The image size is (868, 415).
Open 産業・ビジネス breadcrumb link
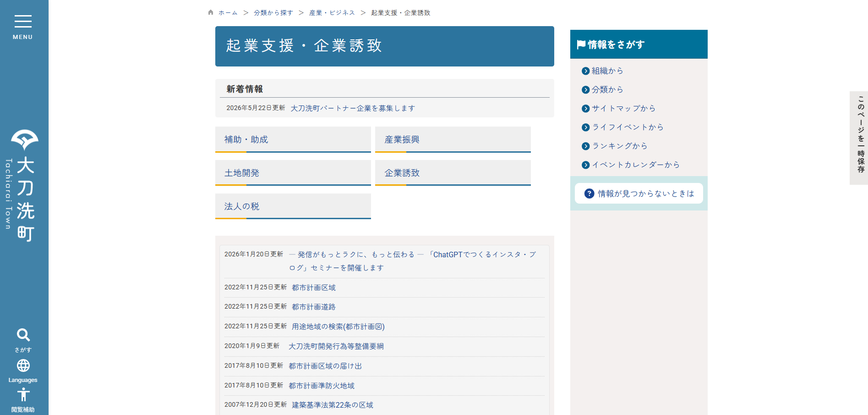(332, 13)
